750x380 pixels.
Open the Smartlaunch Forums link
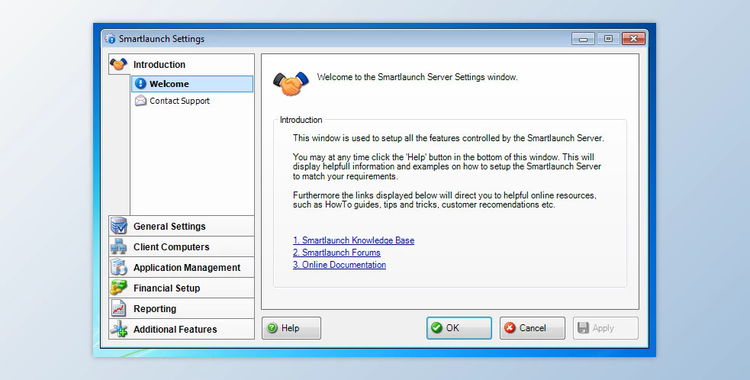(x=337, y=252)
